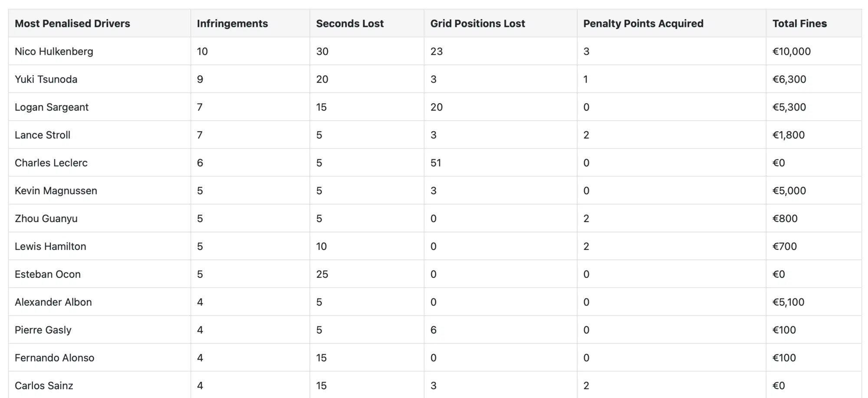Click the Infringements column header
The image size is (868, 398).
tap(232, 23)
